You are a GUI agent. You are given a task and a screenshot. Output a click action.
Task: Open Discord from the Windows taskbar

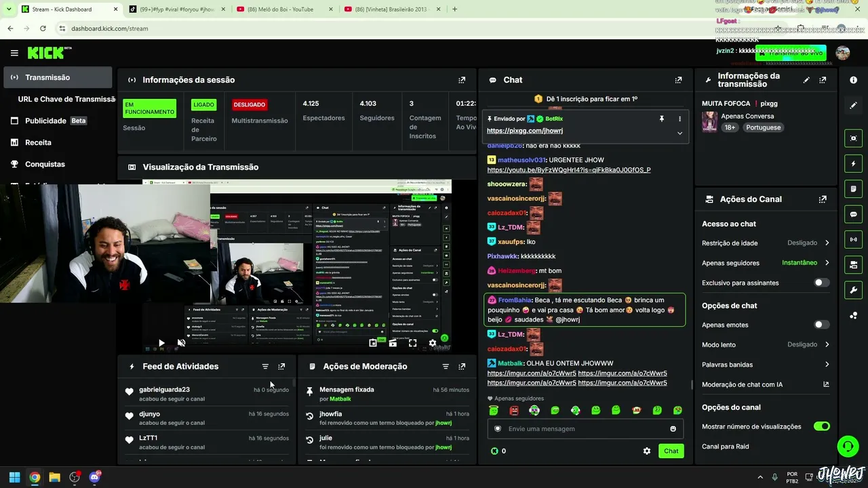point(94,477)
